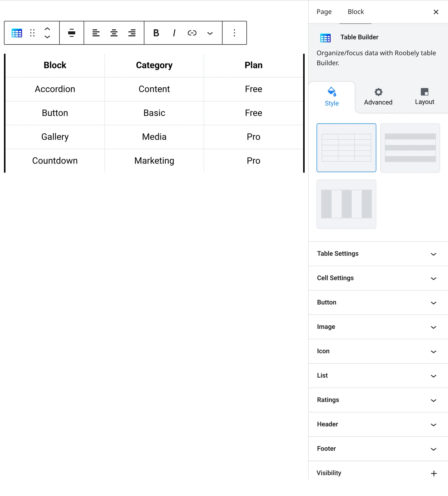Expand the Footer panel
448x496 pixels.
click(x=378, y=449)
